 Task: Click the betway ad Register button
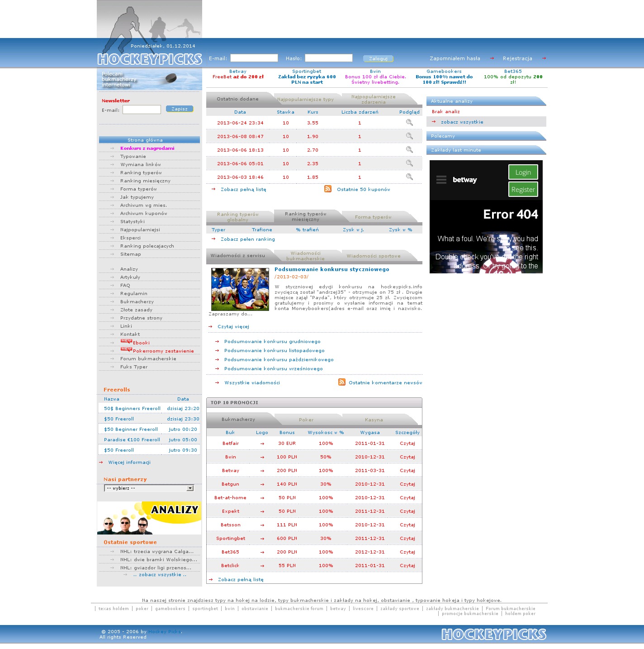pyautogui.click(x=523, y=189)
